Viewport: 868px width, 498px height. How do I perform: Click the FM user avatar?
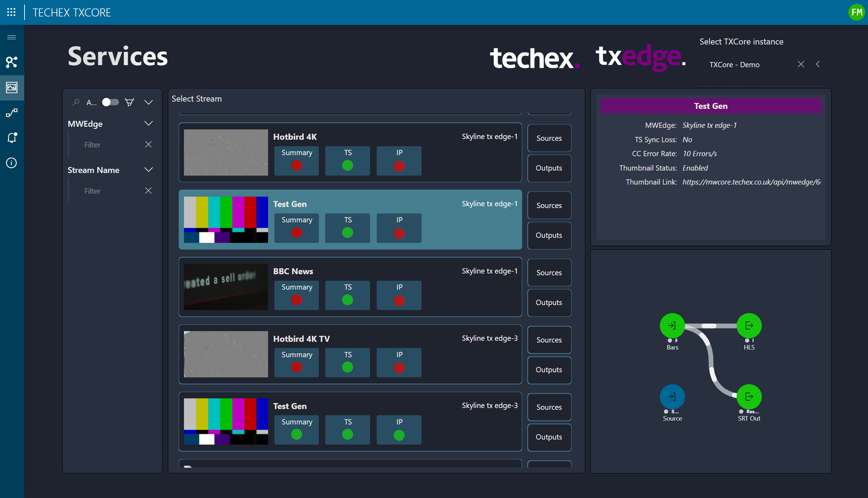856,12
